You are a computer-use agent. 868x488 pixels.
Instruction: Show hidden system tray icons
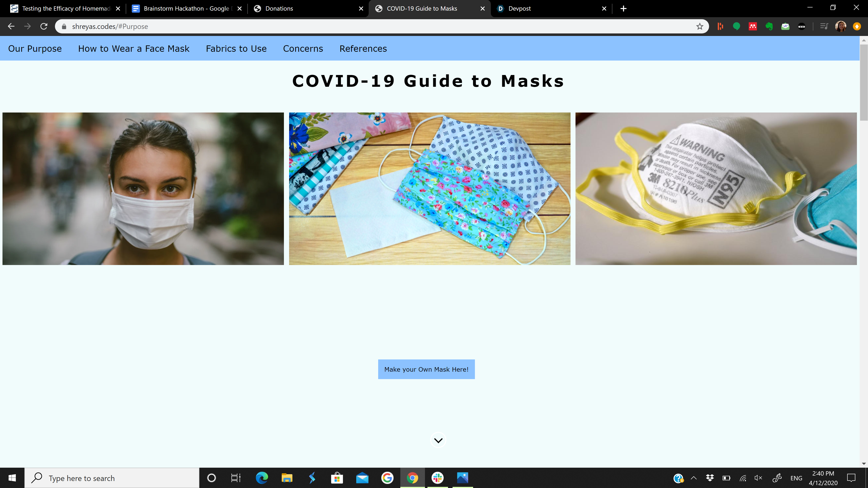(694, 478)
